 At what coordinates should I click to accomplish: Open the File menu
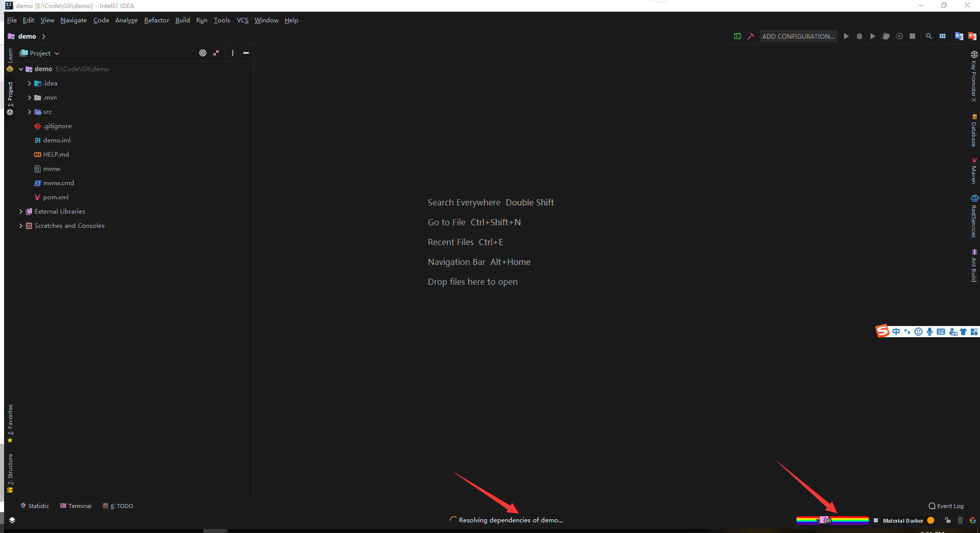pos(12,20)
